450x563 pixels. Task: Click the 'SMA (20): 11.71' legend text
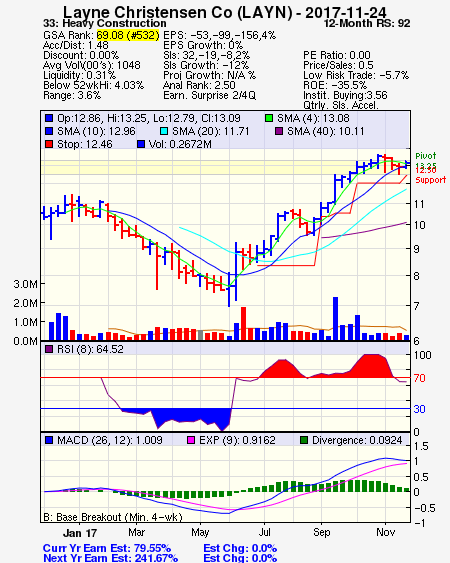tap(210, 131)
